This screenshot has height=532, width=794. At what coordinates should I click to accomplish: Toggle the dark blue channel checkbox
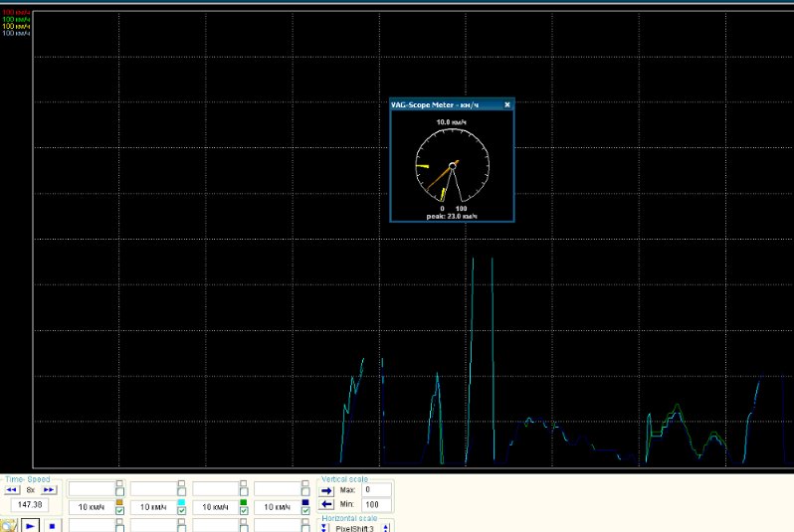[305, 511]
